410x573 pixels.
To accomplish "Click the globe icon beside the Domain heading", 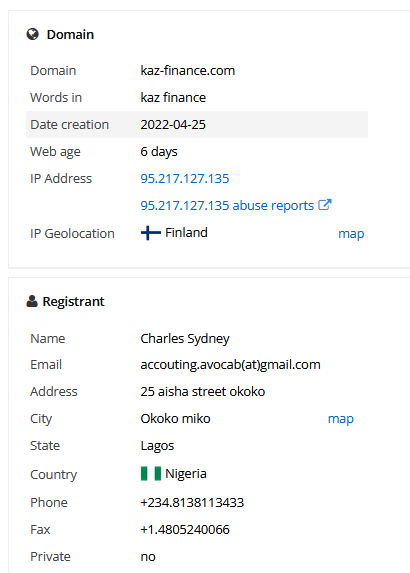I will (x=33, y=34).
